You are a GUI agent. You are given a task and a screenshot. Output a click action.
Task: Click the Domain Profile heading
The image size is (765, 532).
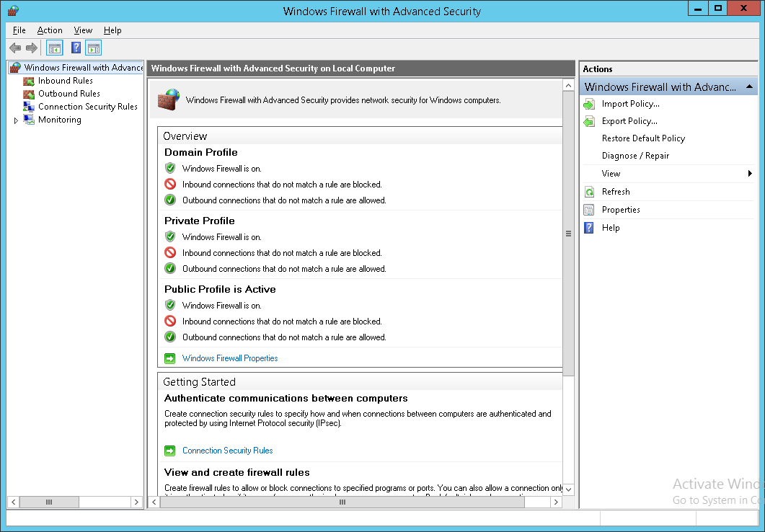(201, 152)
